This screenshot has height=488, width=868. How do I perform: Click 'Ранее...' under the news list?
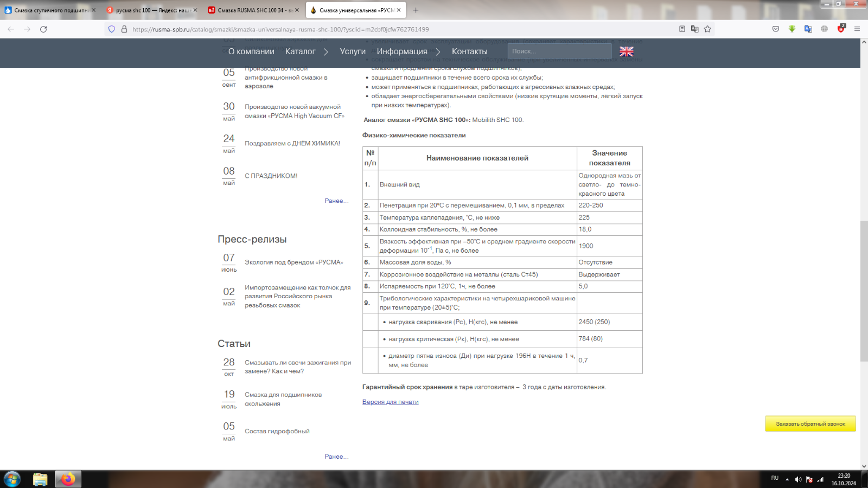click(336, 201)
